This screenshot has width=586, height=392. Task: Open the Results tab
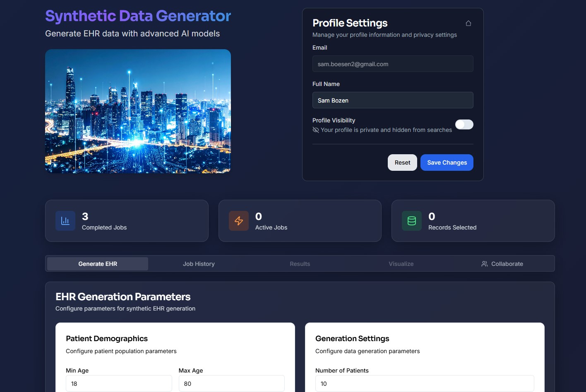tap(300, 264)
